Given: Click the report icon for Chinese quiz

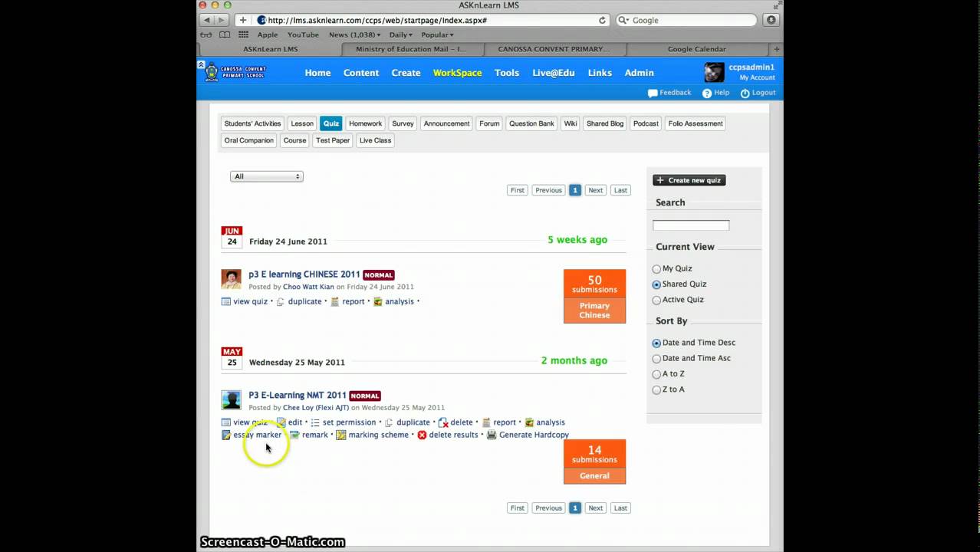Looking at the screenshot, I should (335, 301).
